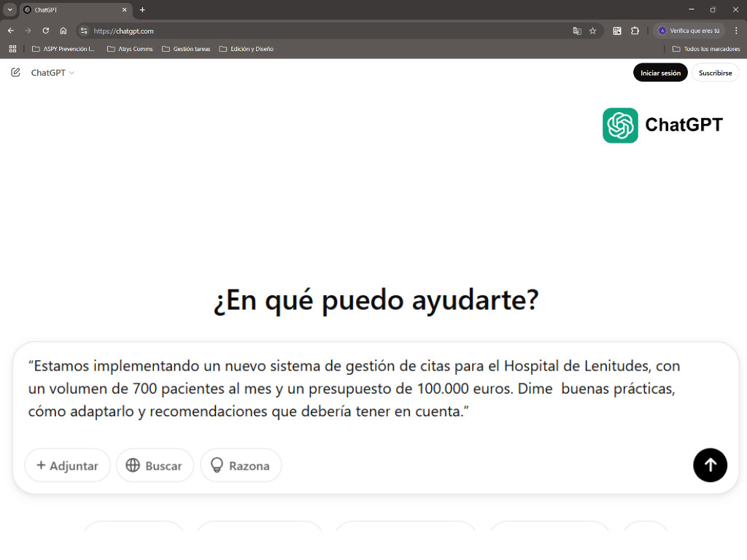The width and height of the screenshot is (747, 560).
Task: Enable the Razona reasoning option
Action: click(x=241, y=465)
